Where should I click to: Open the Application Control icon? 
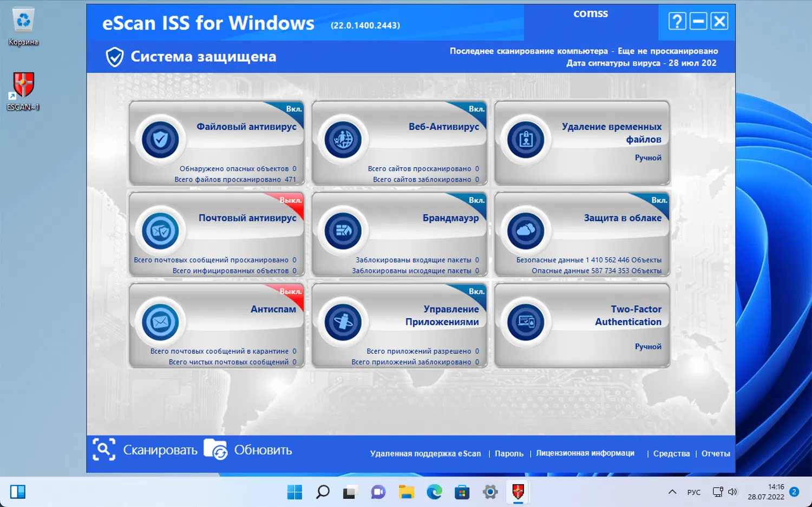[x=343, y=322]
